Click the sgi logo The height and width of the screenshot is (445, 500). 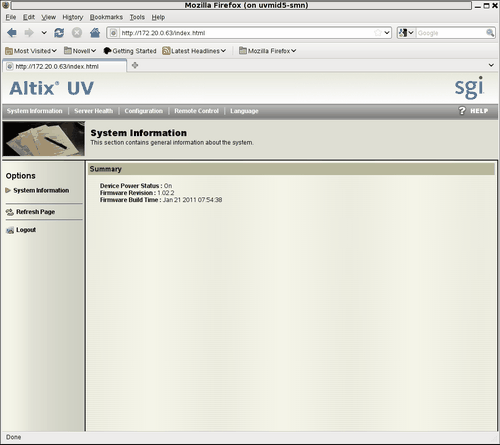[x=469, y=88]
